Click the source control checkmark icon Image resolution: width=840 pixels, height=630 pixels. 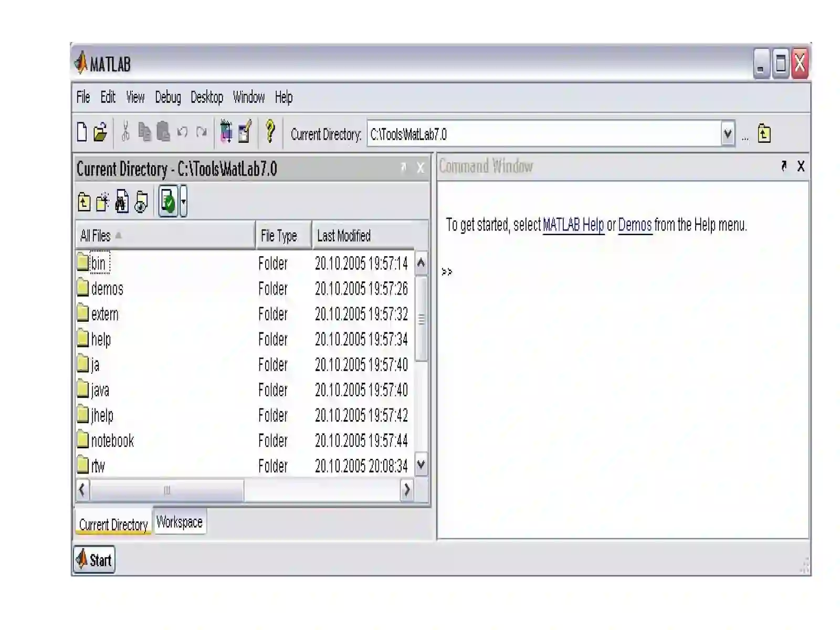point(168,201)
